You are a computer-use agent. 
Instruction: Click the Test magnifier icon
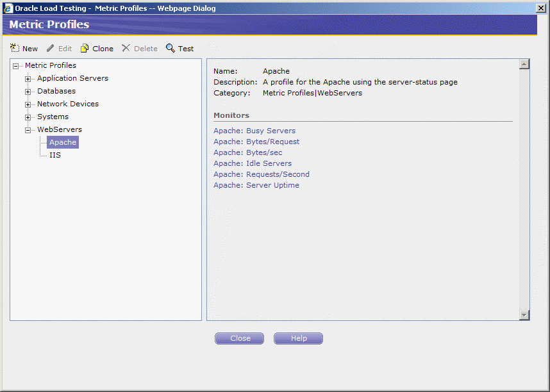171,48
